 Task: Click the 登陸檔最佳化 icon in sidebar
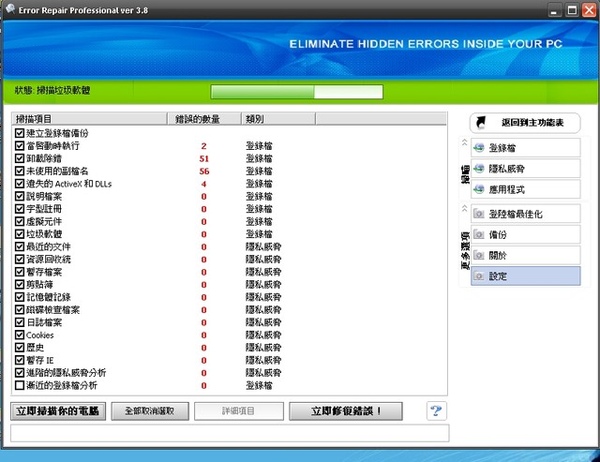tap(479, 214)
